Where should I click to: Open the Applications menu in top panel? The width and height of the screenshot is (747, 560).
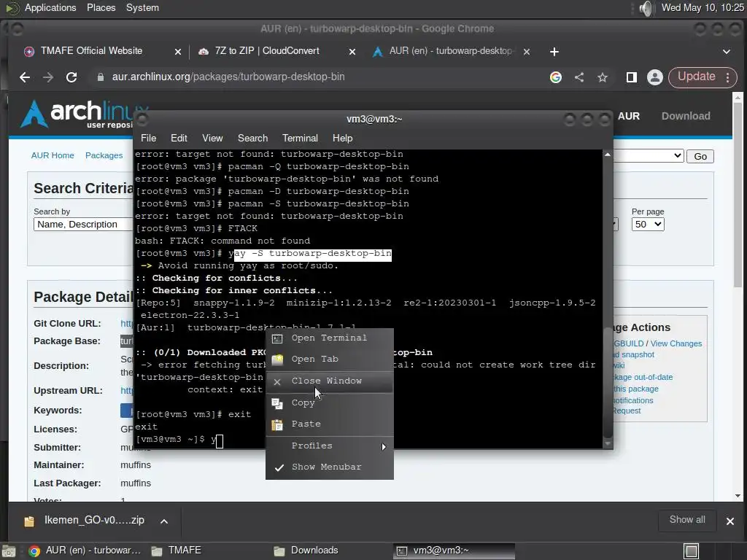tap(50, 7)
